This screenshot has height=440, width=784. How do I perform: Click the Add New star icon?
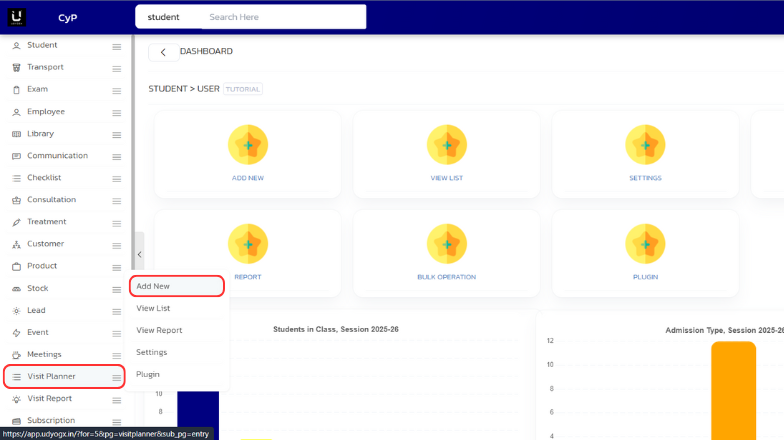(x=247, y=145)
